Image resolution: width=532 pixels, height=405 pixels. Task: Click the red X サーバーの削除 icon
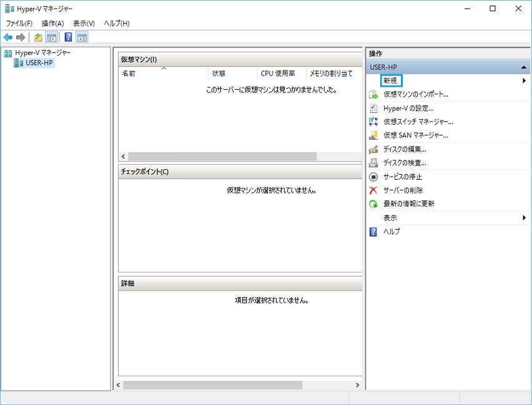[x=373, y=190]
